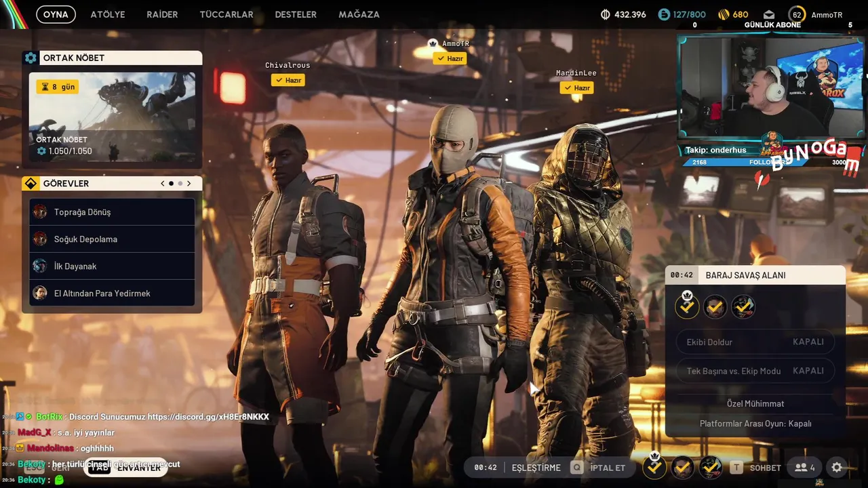Open the Soğuk Depolama quest
This screenshot has width=868, height=488.
112,239
